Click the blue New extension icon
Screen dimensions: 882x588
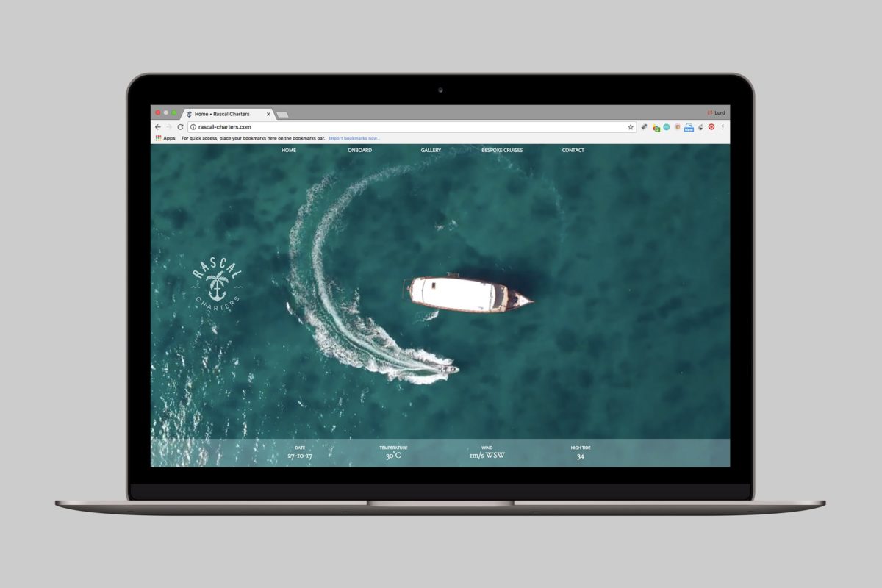click(x=689, y=127)
